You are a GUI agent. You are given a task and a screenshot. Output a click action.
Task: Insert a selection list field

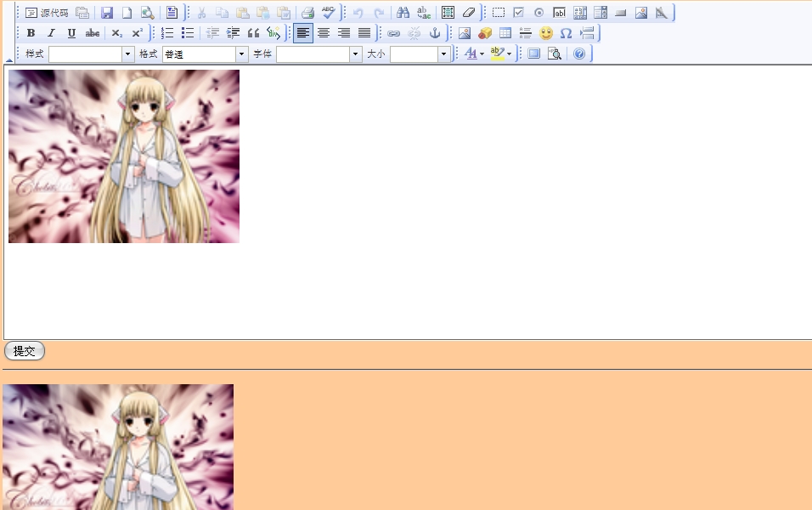click(x=601, y=13)
